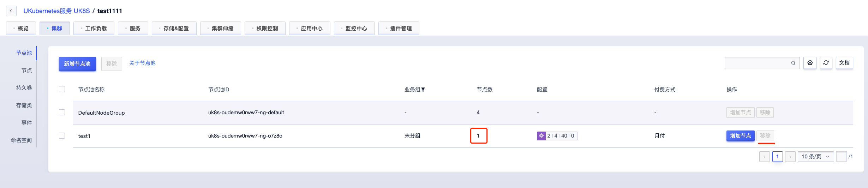Check the test1 row checkbox

[62, 136]
